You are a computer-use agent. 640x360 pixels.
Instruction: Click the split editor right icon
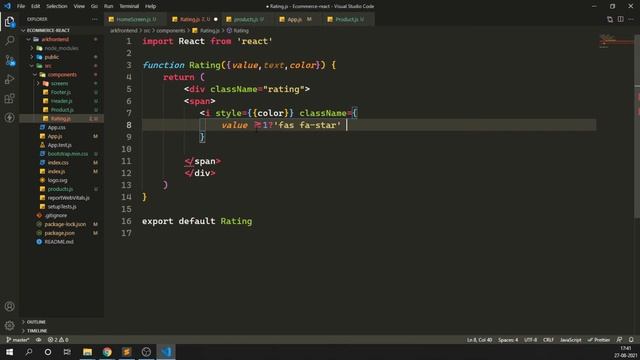tap(620, 19)
